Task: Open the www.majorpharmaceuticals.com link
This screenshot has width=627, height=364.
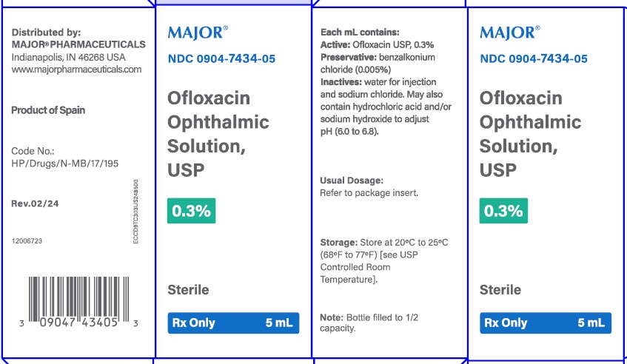Action: 77,70
